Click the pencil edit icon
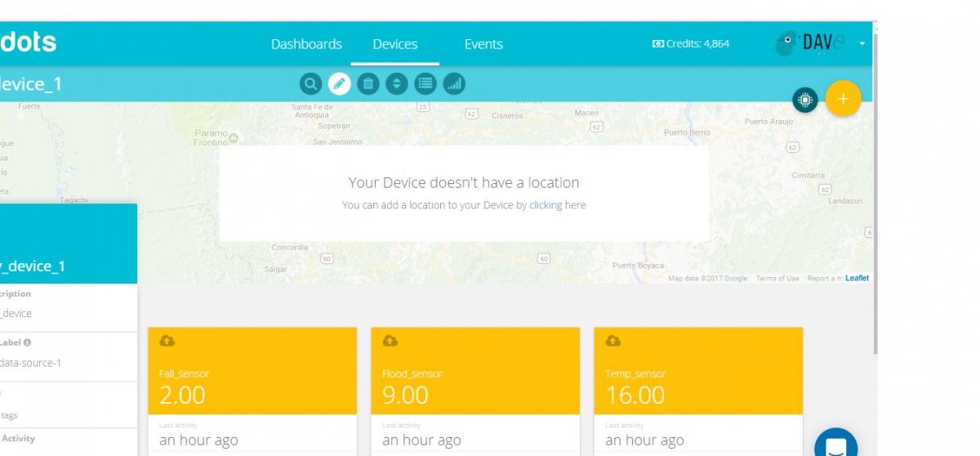 pyautogui.click(x=340, y=83)
